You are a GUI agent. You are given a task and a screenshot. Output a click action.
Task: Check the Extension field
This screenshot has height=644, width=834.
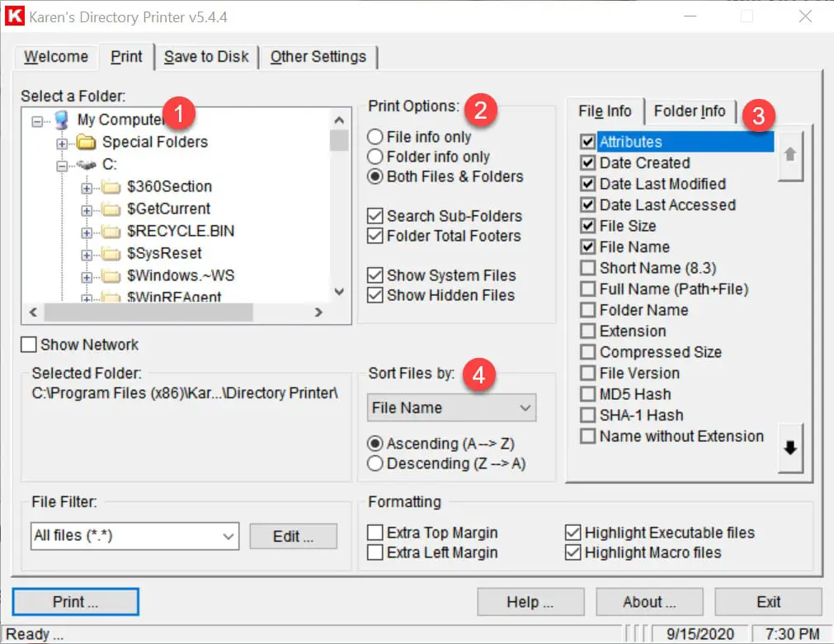(x=587, y=331)
